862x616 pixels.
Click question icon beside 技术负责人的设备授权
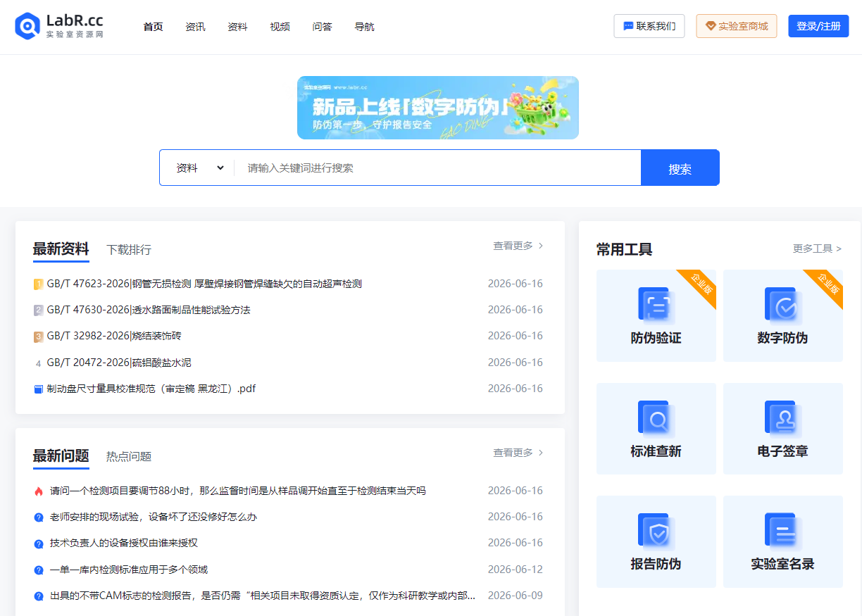(x=38, y=543)
